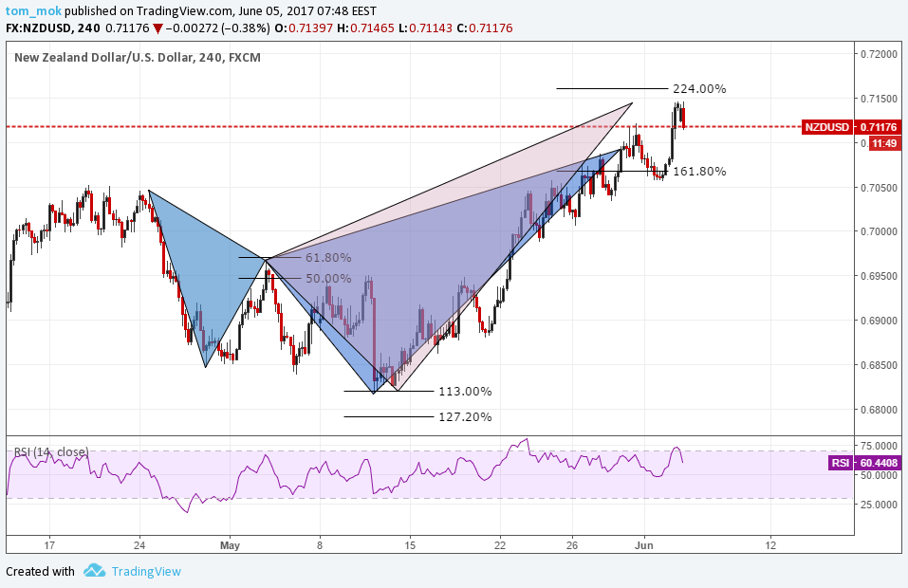Viewport: 908px width, 588px height.
Task: Click the red dashed current-price line
Action: 403,126
